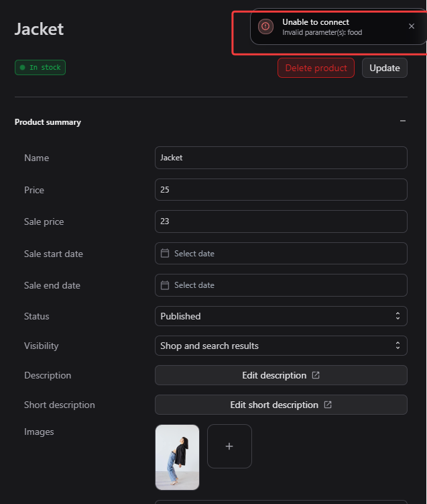Collapse the Product summary section
Viewport: 427px width, 504px height.
(x=403, y=121)
